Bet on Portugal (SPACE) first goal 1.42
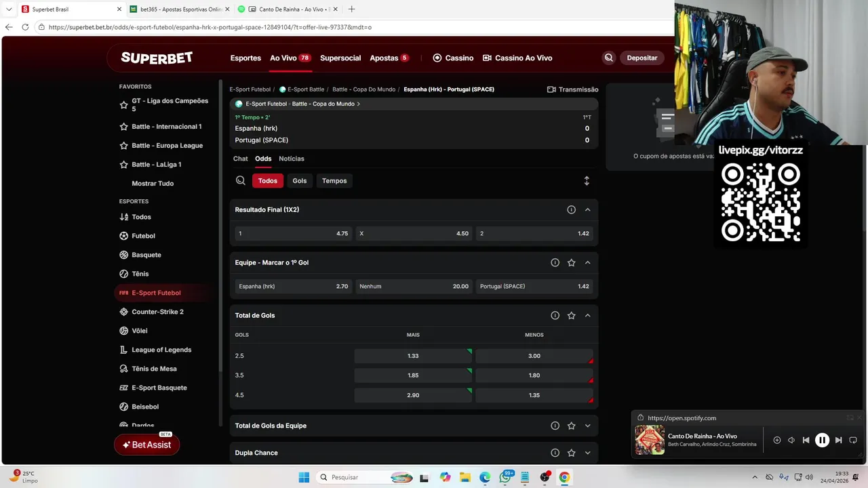The height and width of the screenshot is (488, 868). click(534, 286)
